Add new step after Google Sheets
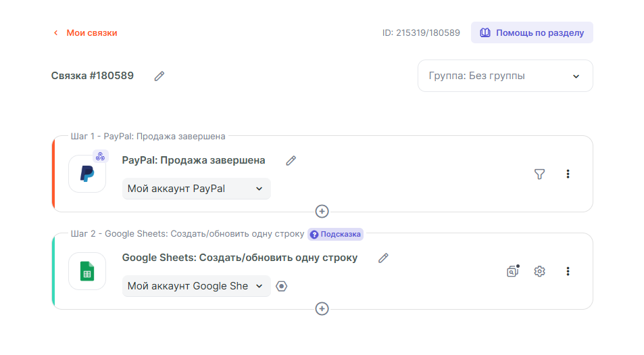This screenshot has width=644, height=355. tap(322, 309)
